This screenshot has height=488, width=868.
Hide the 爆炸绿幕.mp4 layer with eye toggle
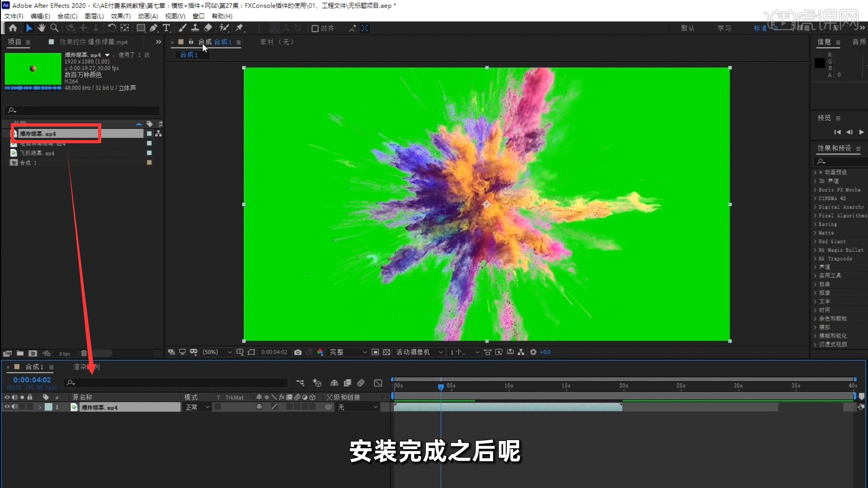point(7,407)
